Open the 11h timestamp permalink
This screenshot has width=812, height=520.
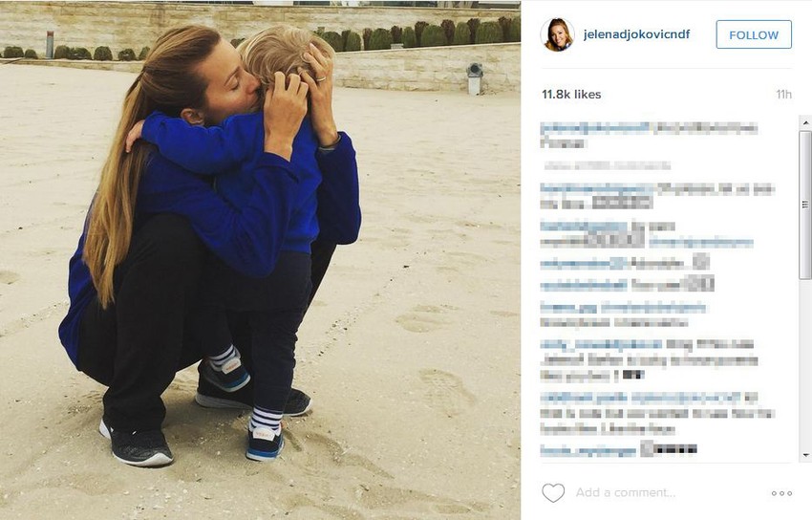pos(783,95)
